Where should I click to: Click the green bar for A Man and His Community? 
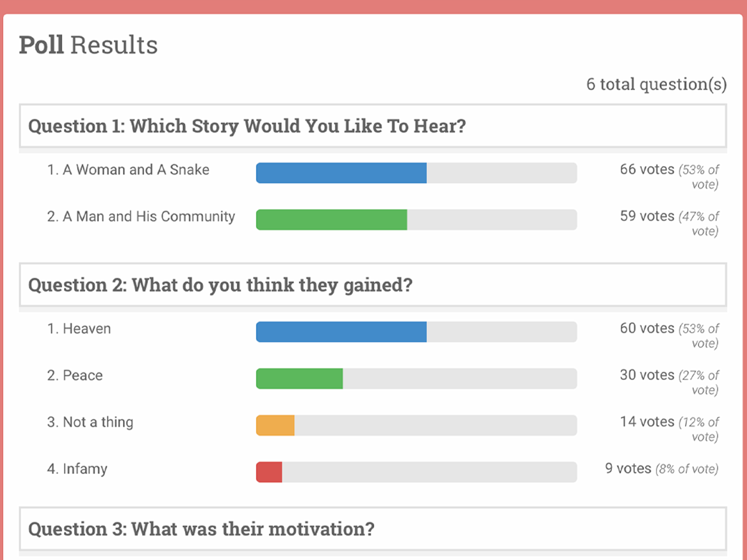coord(332,220)
